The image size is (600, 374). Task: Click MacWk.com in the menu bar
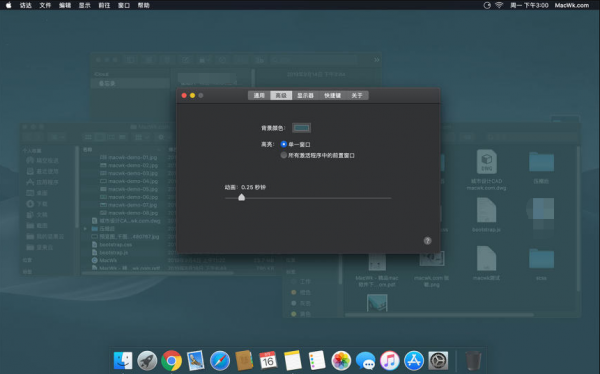point(572,5)
